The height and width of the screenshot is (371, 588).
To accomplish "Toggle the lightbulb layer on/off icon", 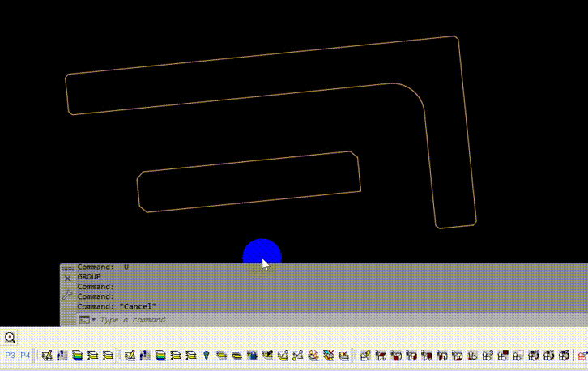I will coord(207,356).
